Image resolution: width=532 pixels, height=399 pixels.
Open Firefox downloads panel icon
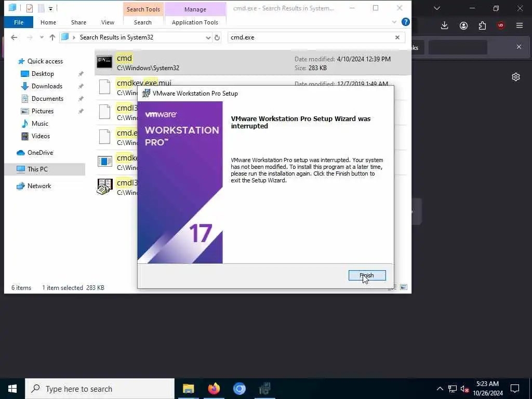(x=445, y=25)
